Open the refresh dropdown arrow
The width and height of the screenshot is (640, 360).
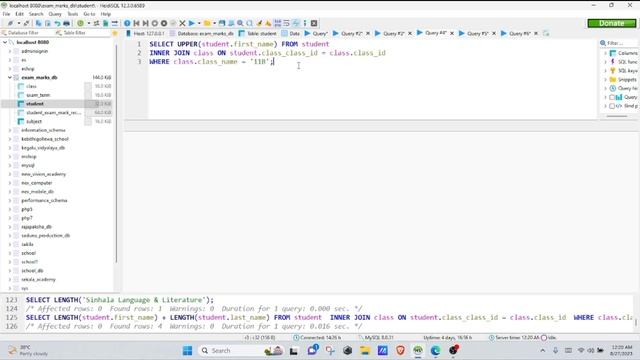pos(89,23)
